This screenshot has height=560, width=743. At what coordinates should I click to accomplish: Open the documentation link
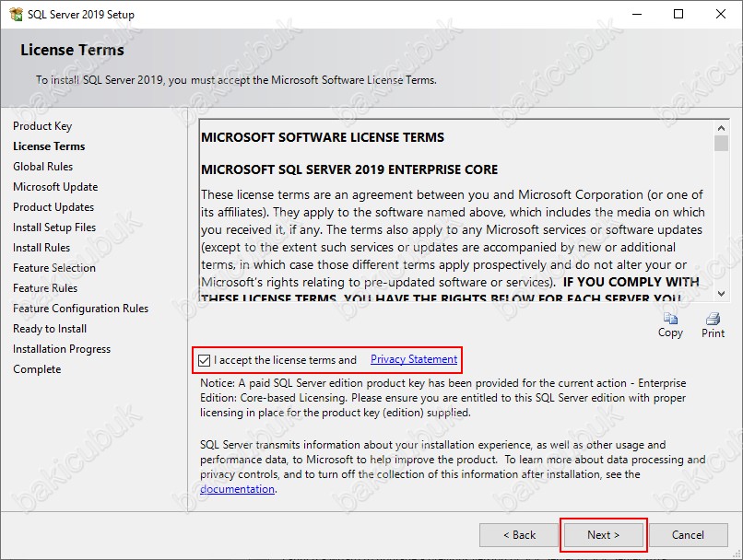[x=237, y=489]
